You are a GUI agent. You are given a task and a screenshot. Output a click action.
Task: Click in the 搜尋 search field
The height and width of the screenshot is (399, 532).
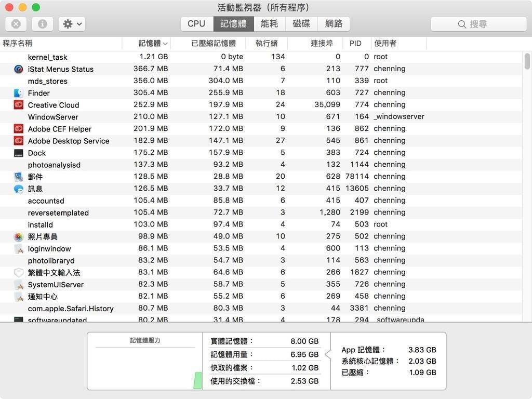pos(478,24)
